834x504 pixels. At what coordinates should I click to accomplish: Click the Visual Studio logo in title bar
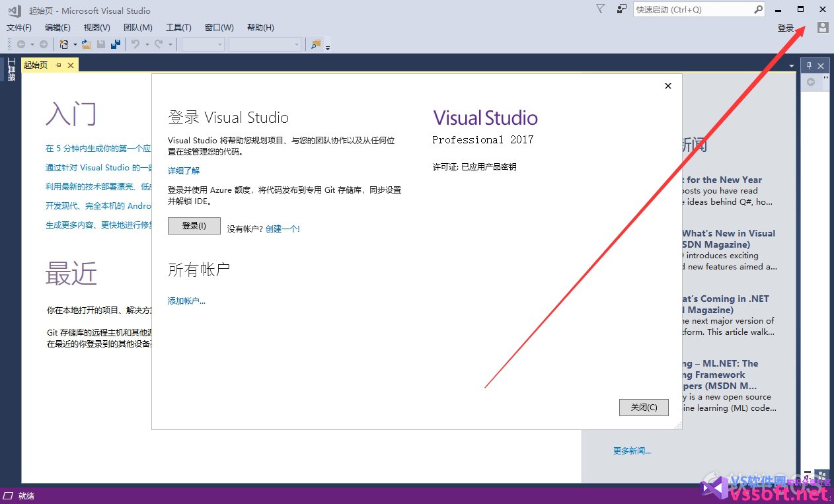(x=15, y=11)
